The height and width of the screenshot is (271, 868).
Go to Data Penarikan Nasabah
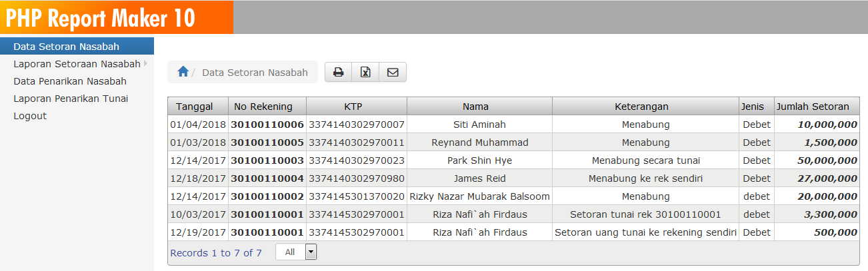pyautogui.click(x=70, y=81)
